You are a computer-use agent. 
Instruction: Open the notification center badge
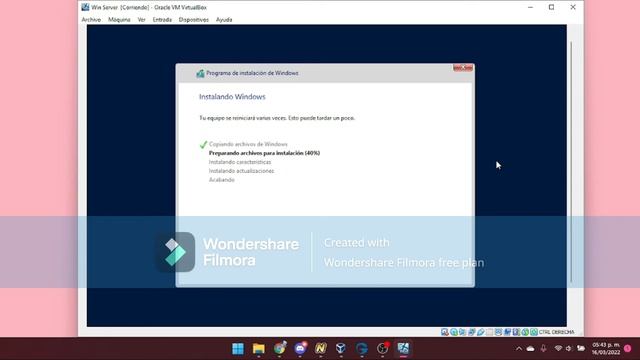[x=627, y=349]
